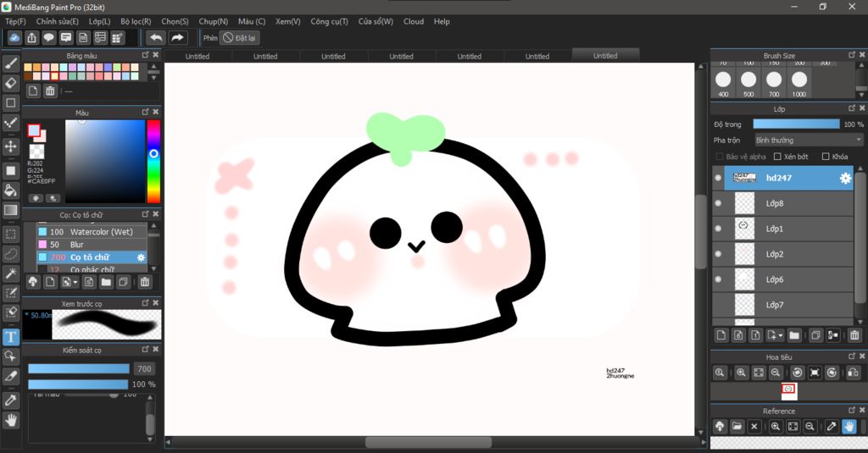Add a new folder in layers panel
Image resolution: width=868 pixels, height=453 pixels.
click(x=794, y=335)
